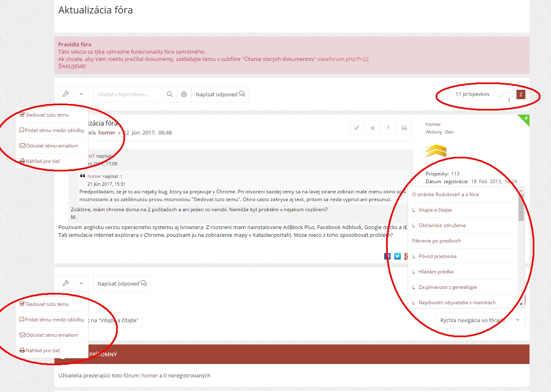This screenshot has height=392, width=551.
Task: Open the viewforum.php?f=22 link
Action: 343,59
